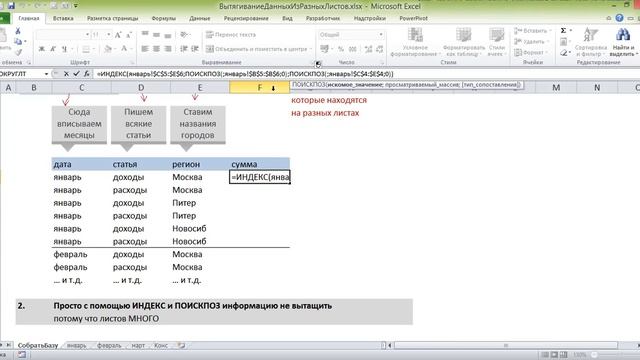Click the Cut scissors icon
The image size is (640, 360).
18,31
